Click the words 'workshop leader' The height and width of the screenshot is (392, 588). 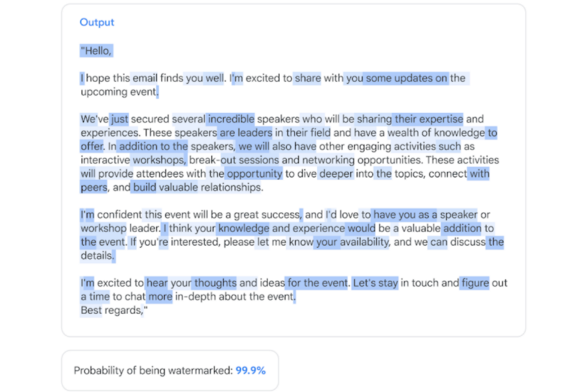120,228
